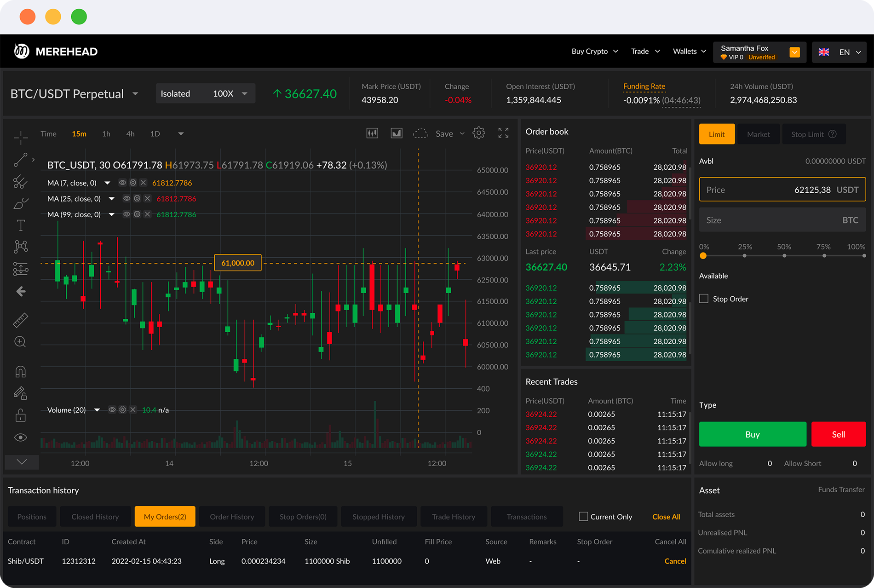Toggle visibility of MA (7, close, 0)
This screenshot has width=874, height=588.
point(122,183)
